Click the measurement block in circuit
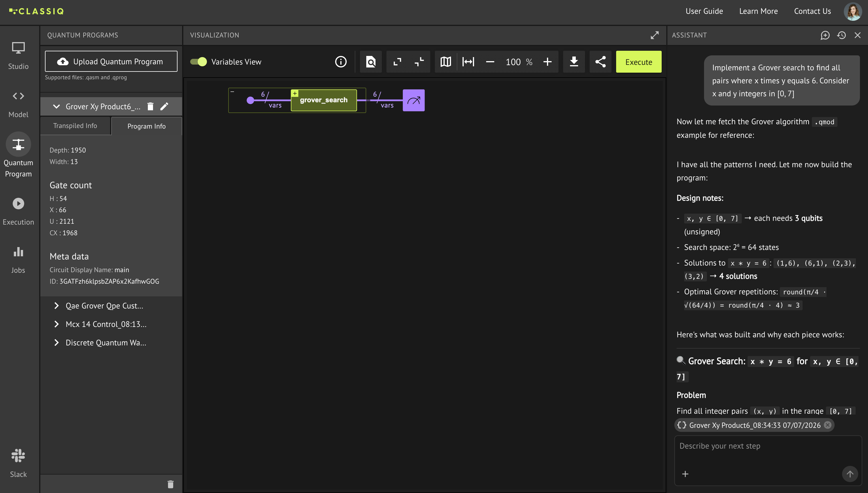Viewport: 868px width, 493px height. (414, 100)
